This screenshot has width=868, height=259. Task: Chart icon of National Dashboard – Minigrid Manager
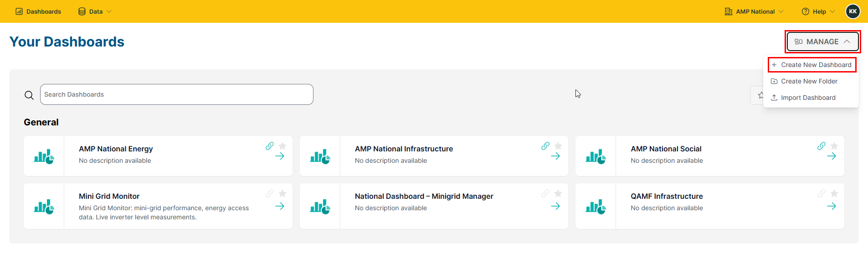[320, 207]
